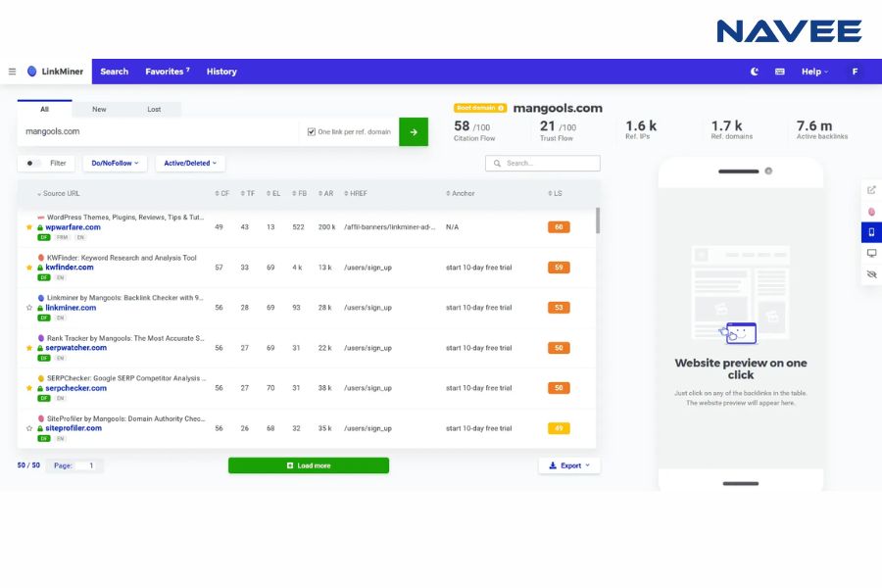
Task: Click link strength badge 59
Action: click(x=559, y=268)
